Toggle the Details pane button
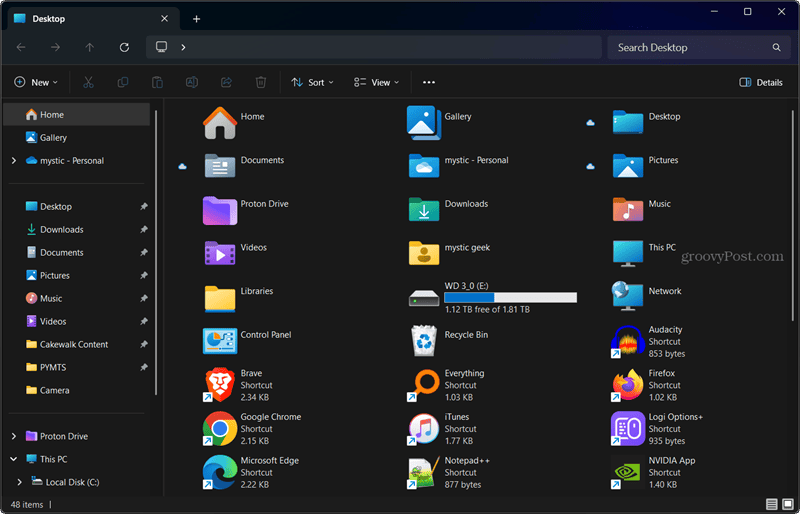This screenshot has width=800, height=514. (x=761, y=82)
